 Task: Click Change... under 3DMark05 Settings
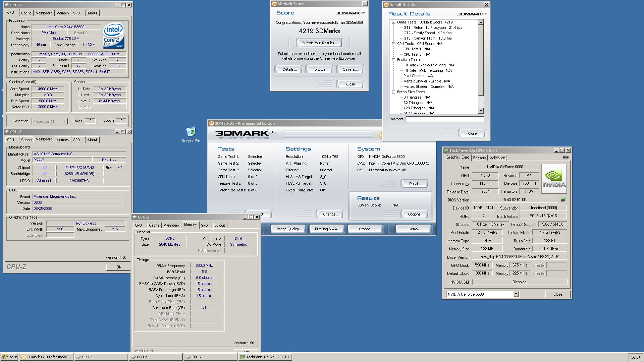click(331, 214)
